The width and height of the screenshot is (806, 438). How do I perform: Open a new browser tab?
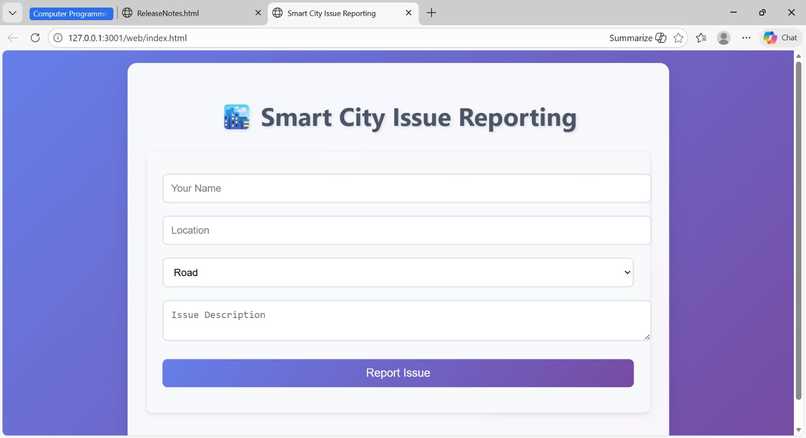click(431, 13)
